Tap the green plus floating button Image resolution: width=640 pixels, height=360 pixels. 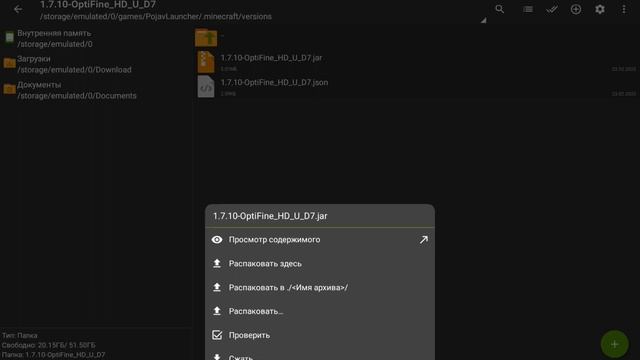tap(614, 344)
